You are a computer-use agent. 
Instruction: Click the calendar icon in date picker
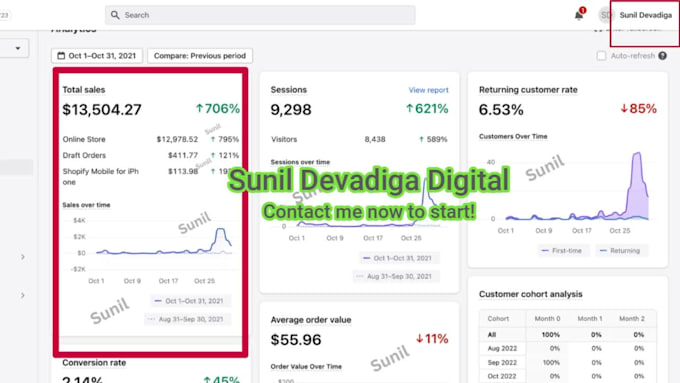pyautogui.click(x=61, y=56)
